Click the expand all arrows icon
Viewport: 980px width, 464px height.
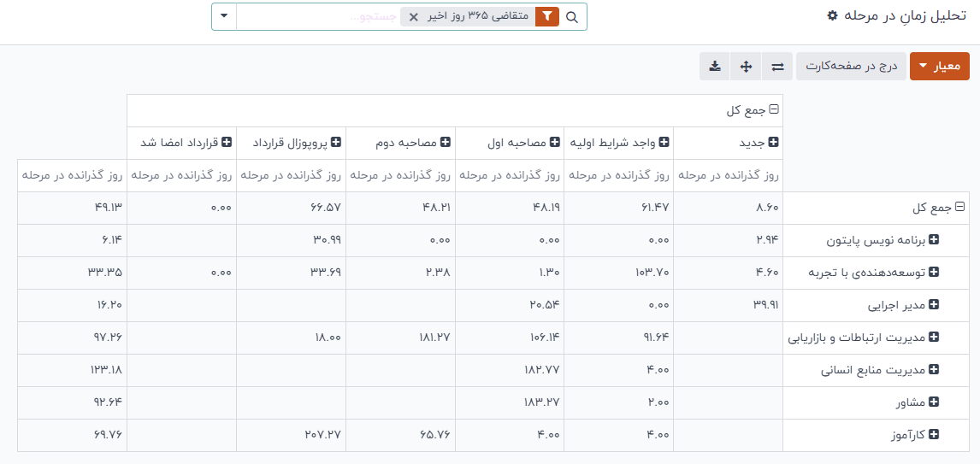pyautogui.click(x=746, y=67)
